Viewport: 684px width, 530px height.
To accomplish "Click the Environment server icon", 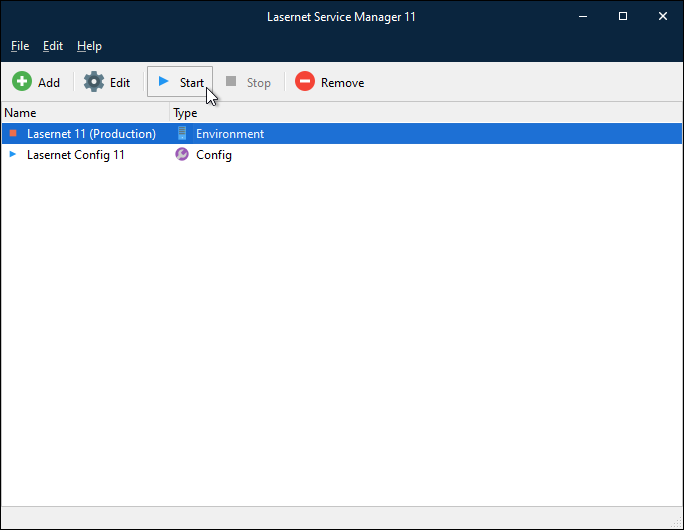I will point(182,133).
